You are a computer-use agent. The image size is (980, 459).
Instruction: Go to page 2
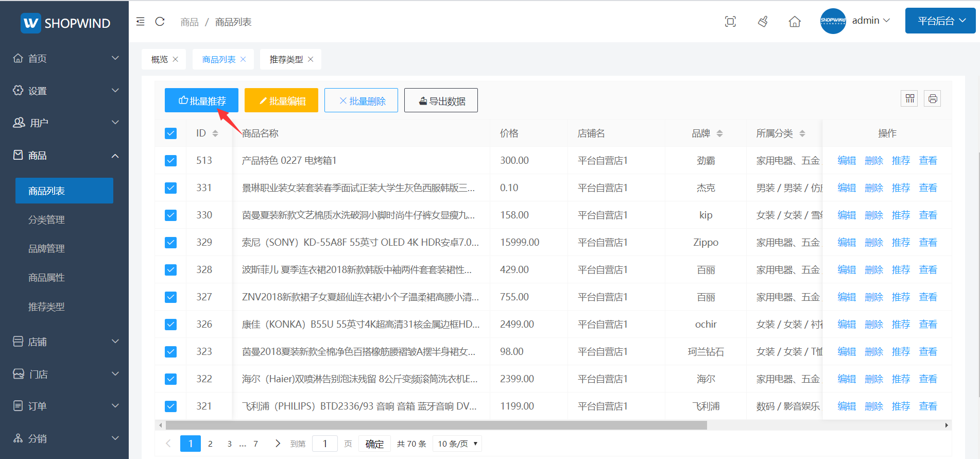210,444
